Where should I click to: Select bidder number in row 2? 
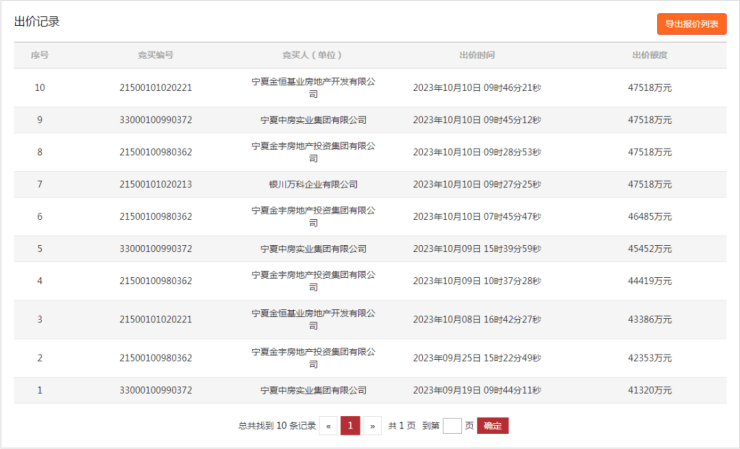pos(156,358)
